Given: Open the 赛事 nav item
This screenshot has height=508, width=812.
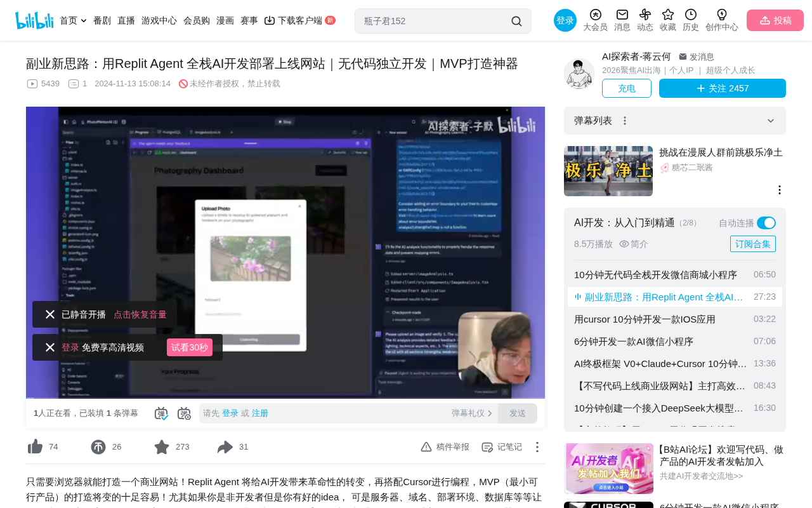Looking at the screenshot, I should tap(249, 20).
